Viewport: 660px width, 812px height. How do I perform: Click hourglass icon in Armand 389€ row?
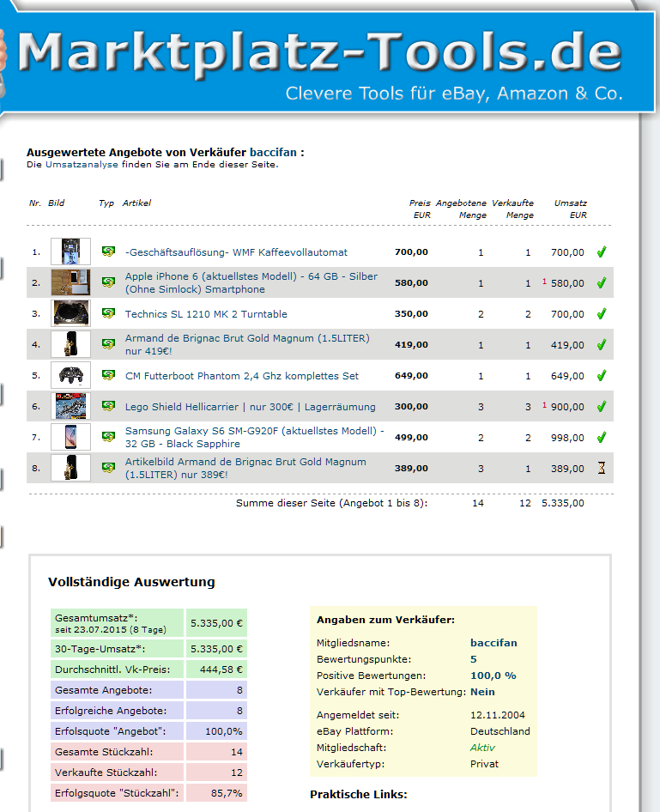click(602, 468)
